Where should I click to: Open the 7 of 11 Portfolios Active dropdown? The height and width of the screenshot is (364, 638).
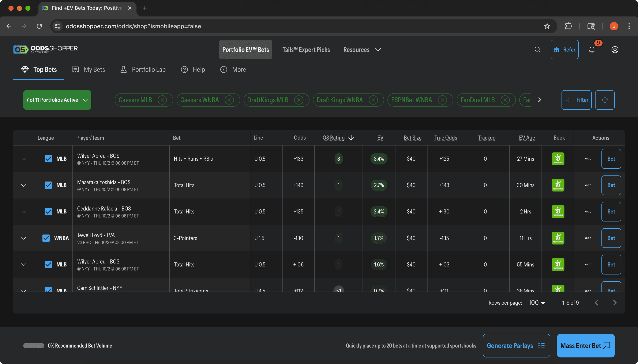pyautogui.click(x=57, y=100)
